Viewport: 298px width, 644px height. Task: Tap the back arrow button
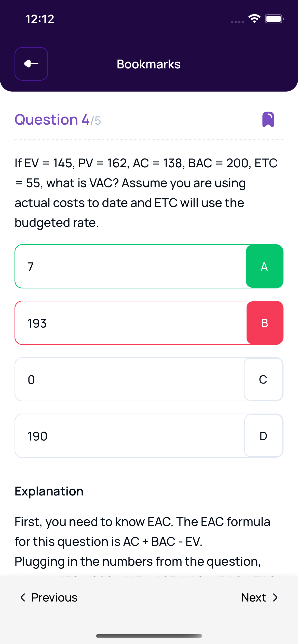(31, 64)
